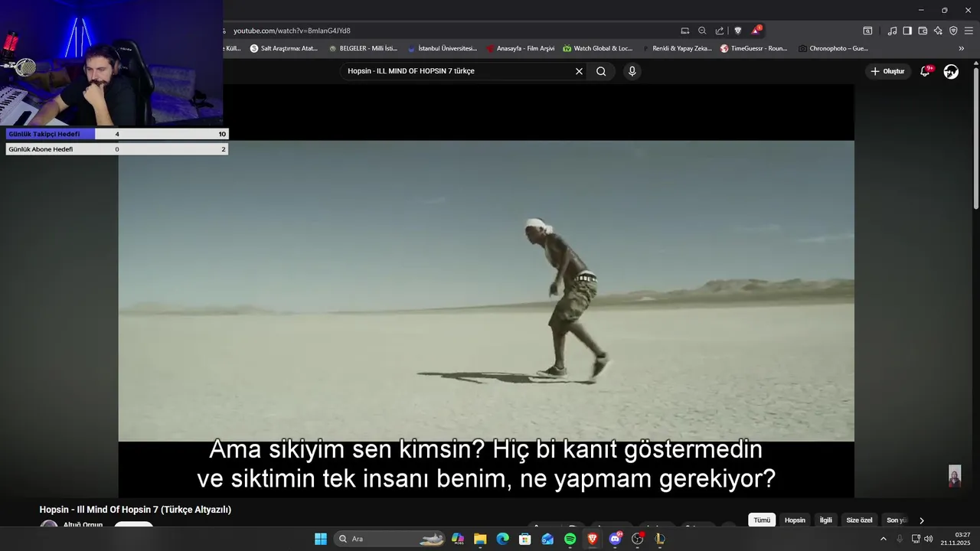Screen dimensions: 980x551
Task: Select the Hopsin filter chip
Action: 795,520
